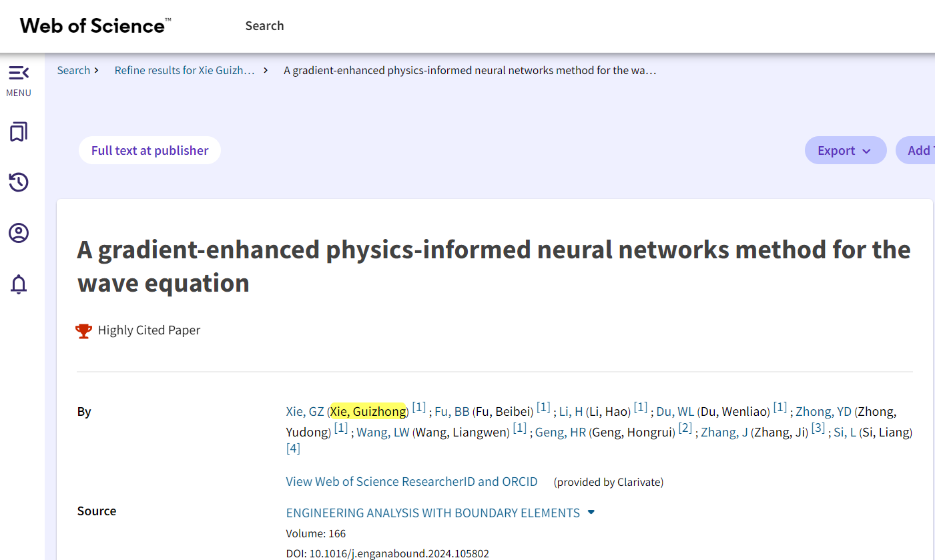Image resolution: width=935 pixels, height=560 pixels.
Task: Collapse the sidebar using the MENU icon
Action: [x=19, y=73]
